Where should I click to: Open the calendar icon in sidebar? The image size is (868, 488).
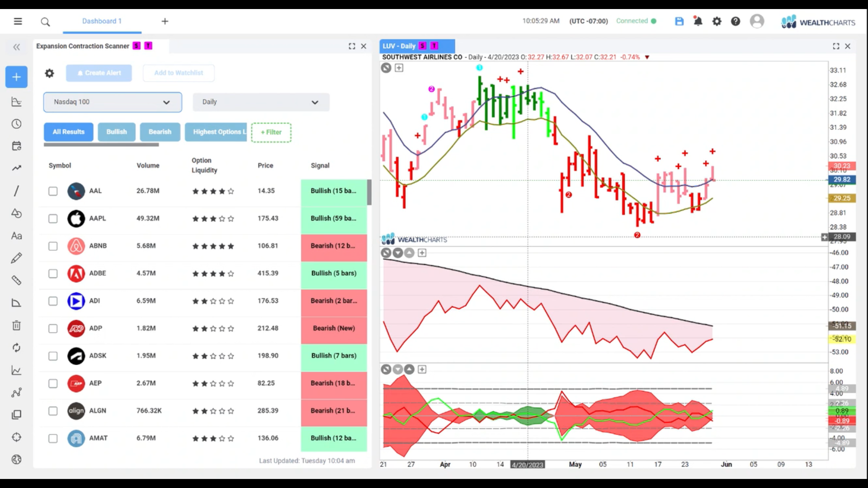(16, 146)
